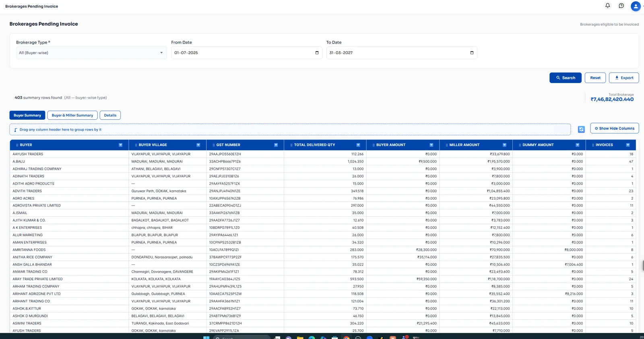
Task: Click the ₹1,04,855.400 miller amount cell
Action: (476, 191)
